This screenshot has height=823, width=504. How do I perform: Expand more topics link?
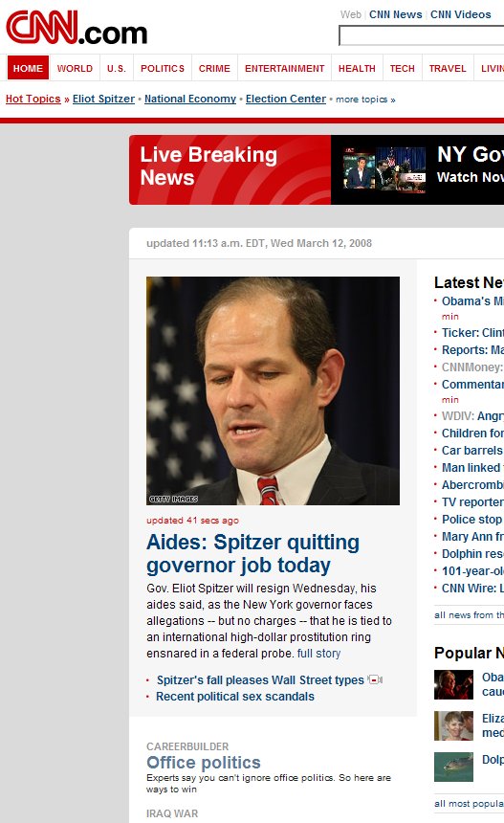tap(365, 100)
